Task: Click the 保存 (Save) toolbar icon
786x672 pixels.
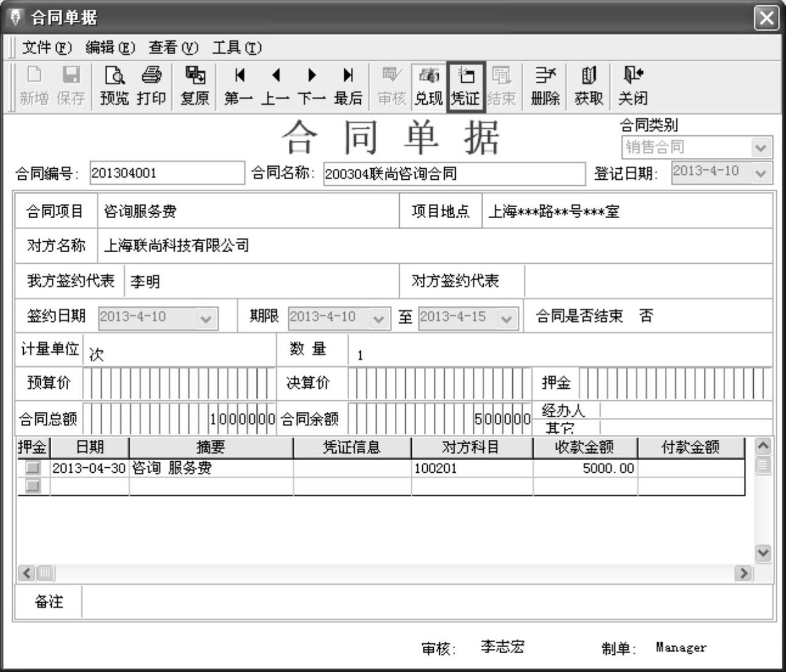Action: coord(71,86)
